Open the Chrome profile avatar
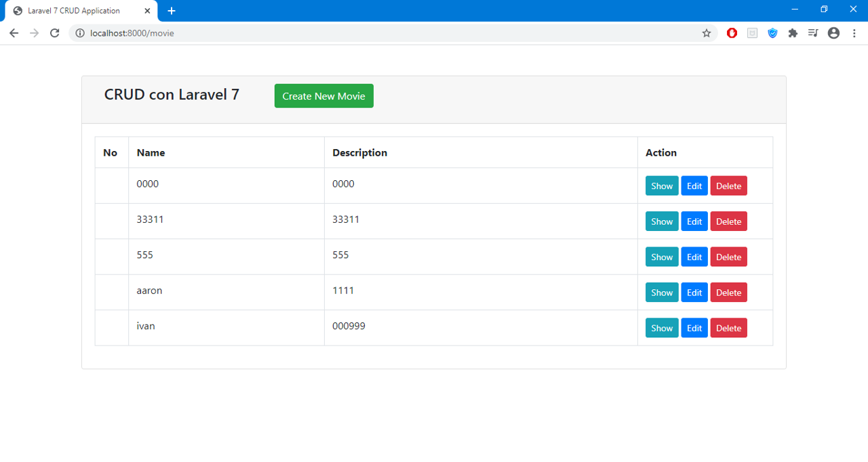 tap(833, 33)
